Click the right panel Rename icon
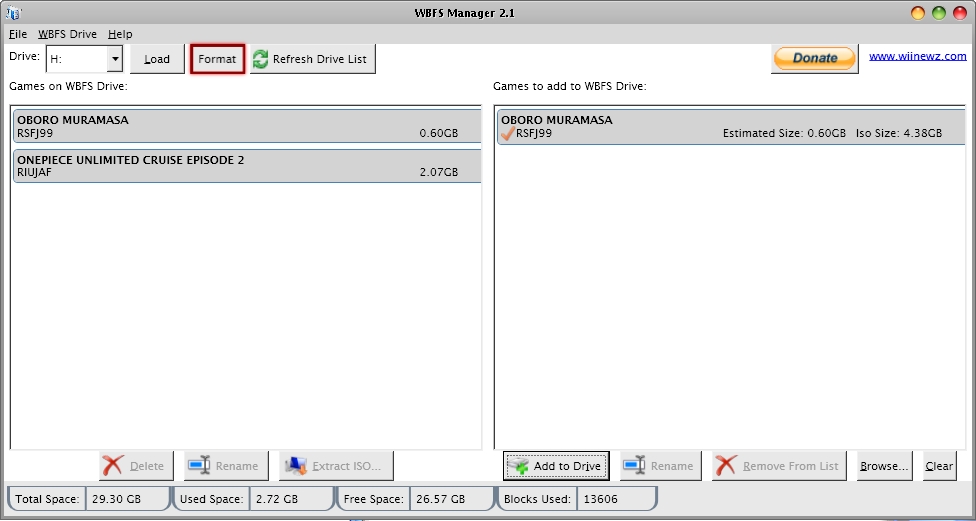The width and height of the screenshot is (976, 521). point(634,466)
